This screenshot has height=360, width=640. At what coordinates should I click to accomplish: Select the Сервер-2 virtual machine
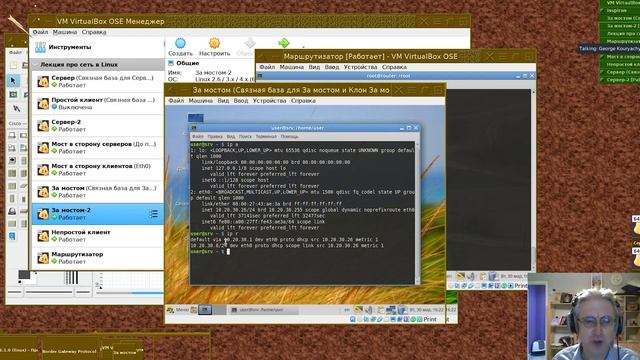[x=98, y=125]
